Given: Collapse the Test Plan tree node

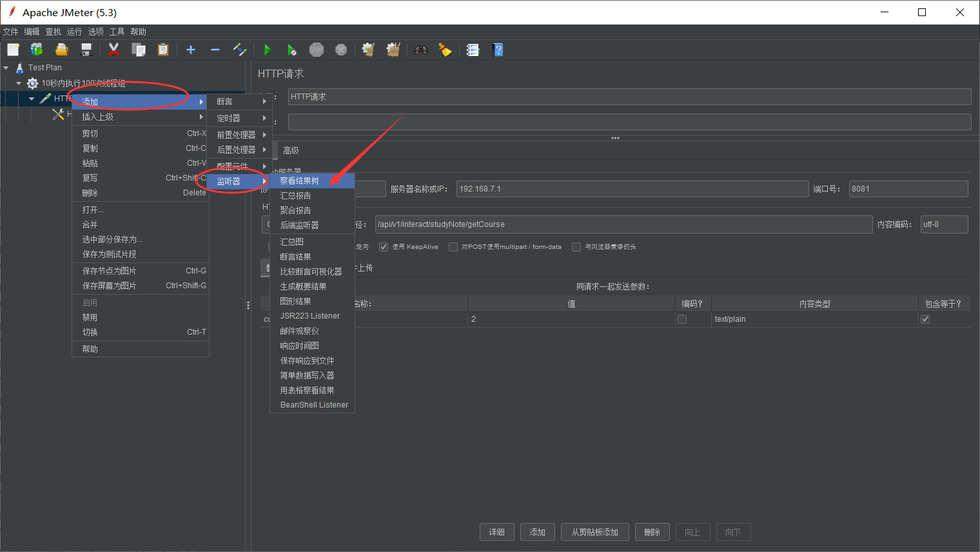Looking at the screenshot, I should 6,67.
